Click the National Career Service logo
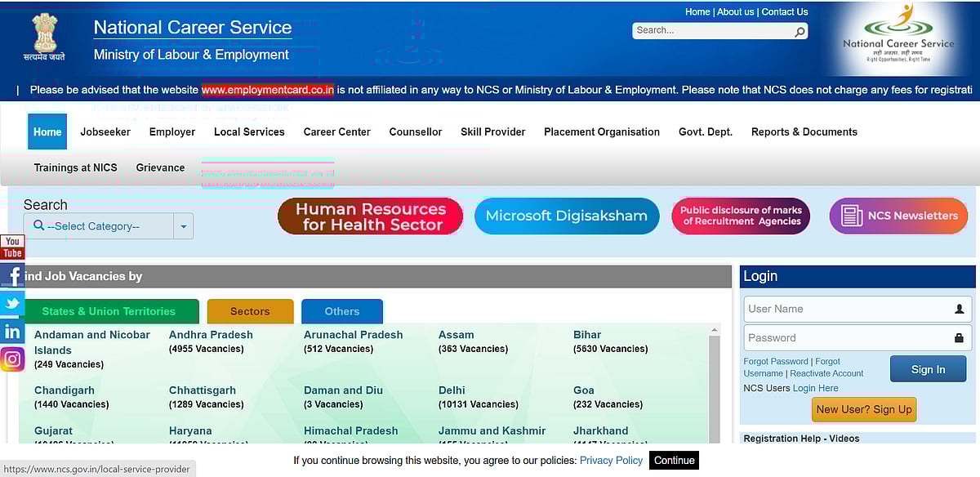The image size is (980, 477). (x=898, y=38)
